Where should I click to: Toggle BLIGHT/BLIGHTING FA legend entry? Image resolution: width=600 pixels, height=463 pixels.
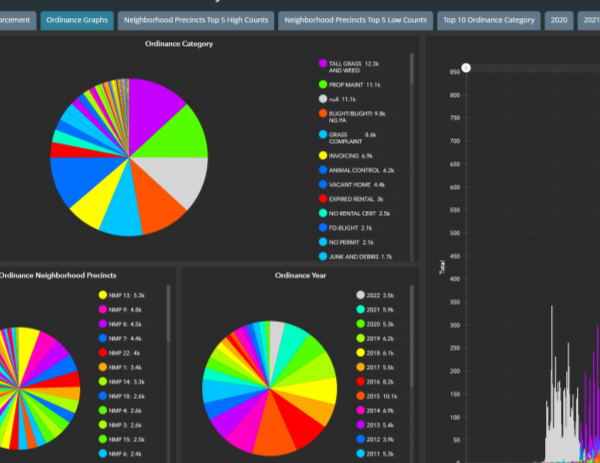pos(352,117)
